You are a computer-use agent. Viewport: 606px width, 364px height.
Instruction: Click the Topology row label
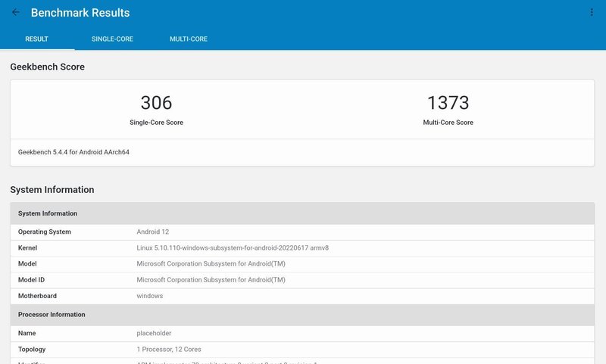tap(32, 350)
